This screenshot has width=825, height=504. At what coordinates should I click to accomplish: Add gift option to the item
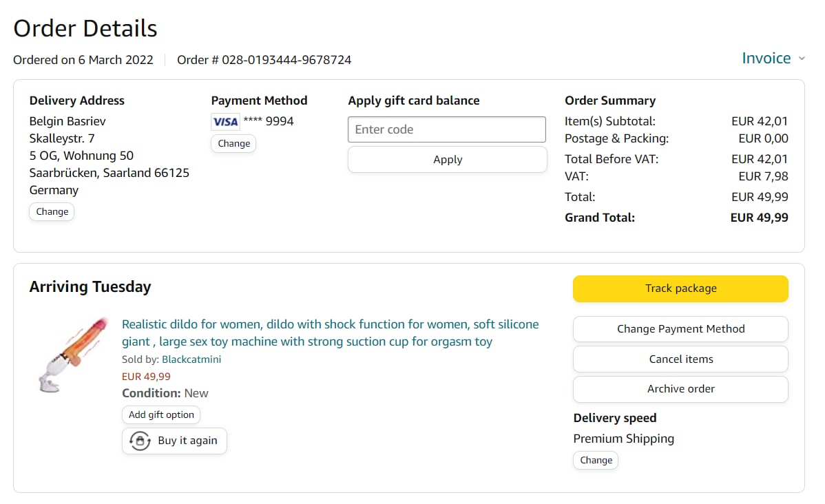(161, 414)
